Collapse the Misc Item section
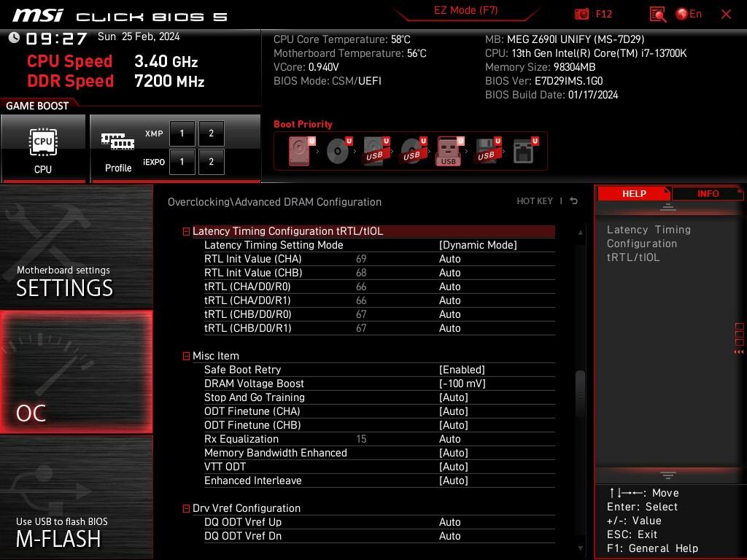The image size is (747, 560). coord(186,356)
